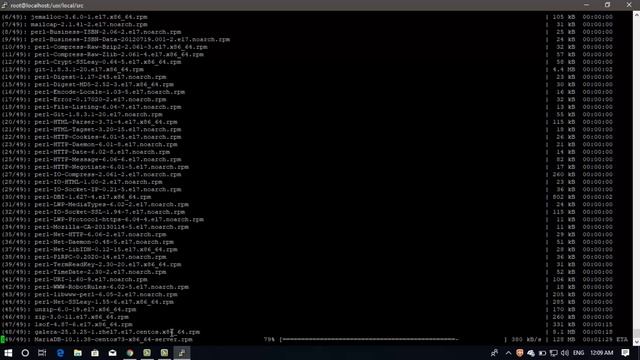
Task: Click the 4.4 MB size for git
Action: pos(564,69)
